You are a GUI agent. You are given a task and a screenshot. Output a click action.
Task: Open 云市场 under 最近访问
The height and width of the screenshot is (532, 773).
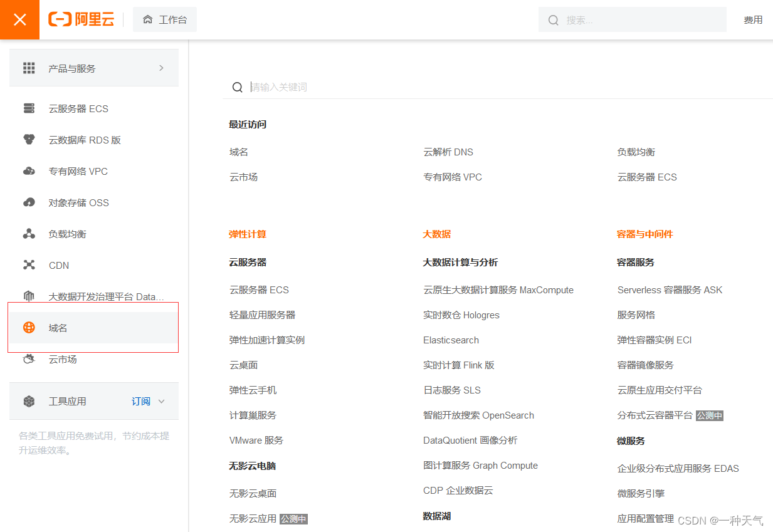[x=243, y=177]
